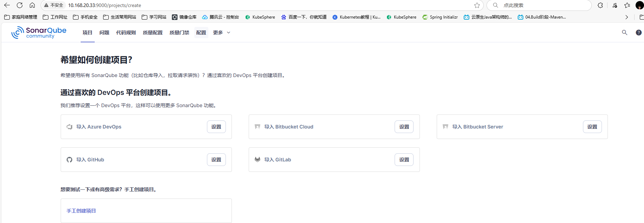Open Kubernetes教程 bookmark
The width and height of the screenshot is (644, 223).
pos(356,17)
